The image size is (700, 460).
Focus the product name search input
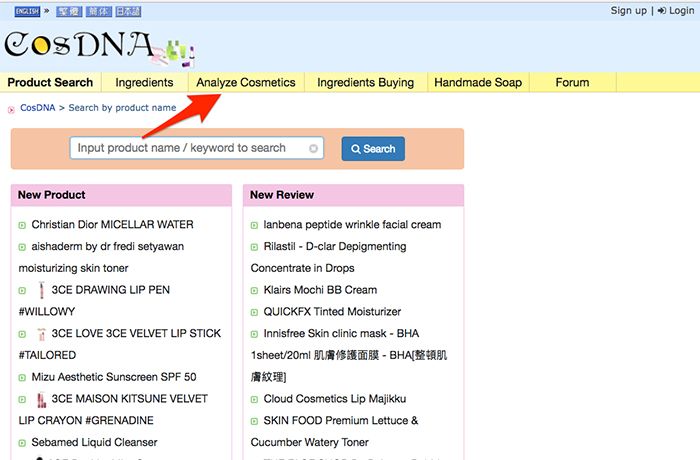click(x=196, y=148)
